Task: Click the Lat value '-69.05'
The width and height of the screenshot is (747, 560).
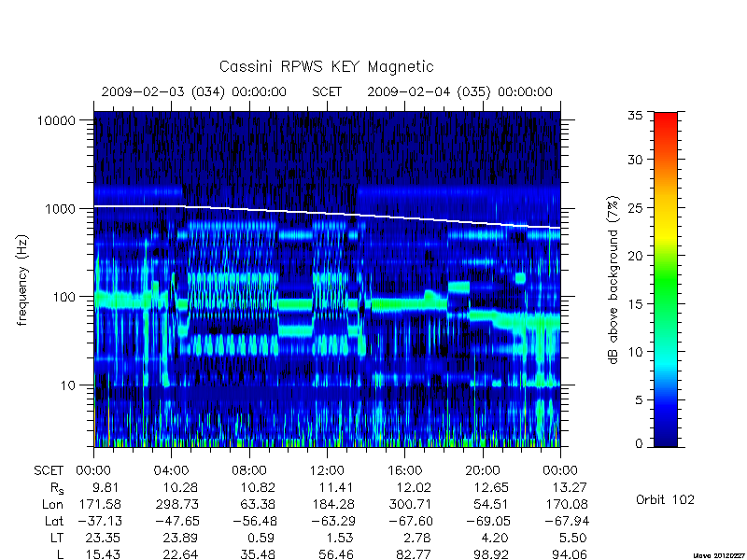Action: coord(487,521)
